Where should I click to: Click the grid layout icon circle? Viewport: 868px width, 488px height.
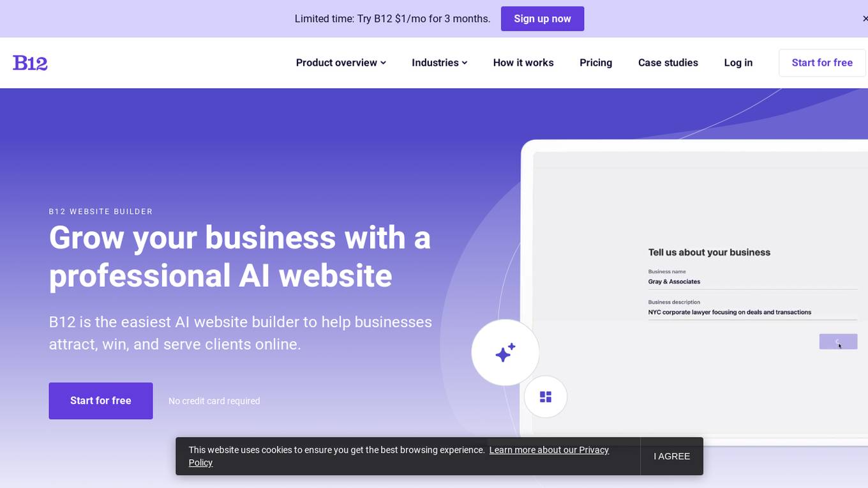tap(546, 397)
